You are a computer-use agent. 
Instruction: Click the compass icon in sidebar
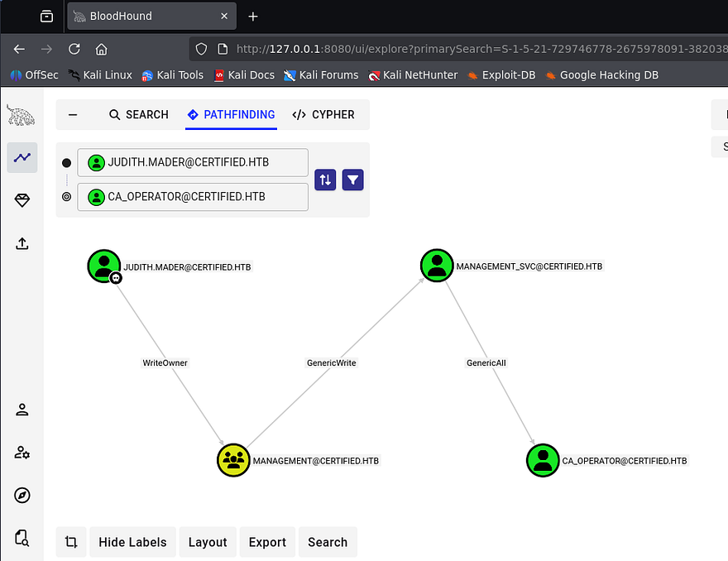click(x=22, y=496)
